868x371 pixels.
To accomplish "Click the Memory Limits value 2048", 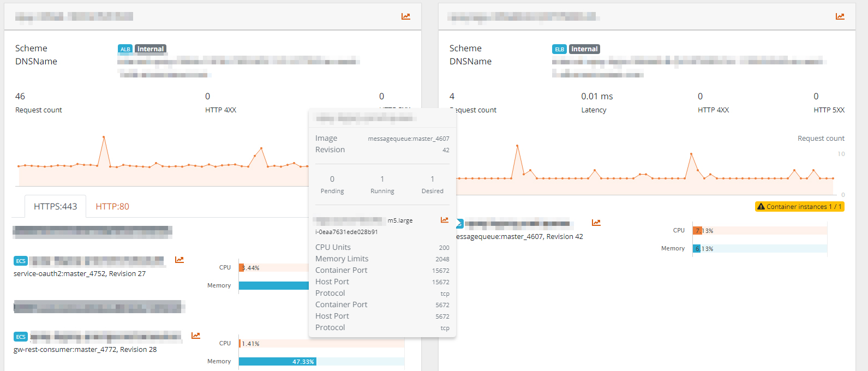I will [442, 259].
